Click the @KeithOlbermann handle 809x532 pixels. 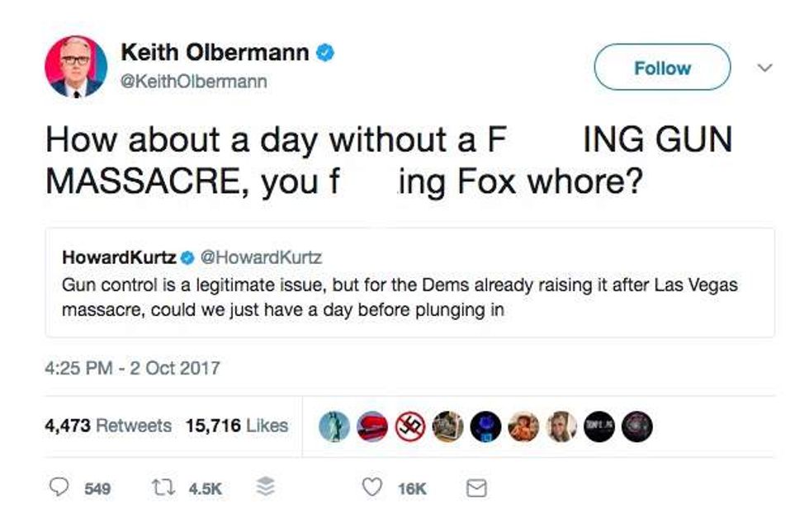point(194,82)
